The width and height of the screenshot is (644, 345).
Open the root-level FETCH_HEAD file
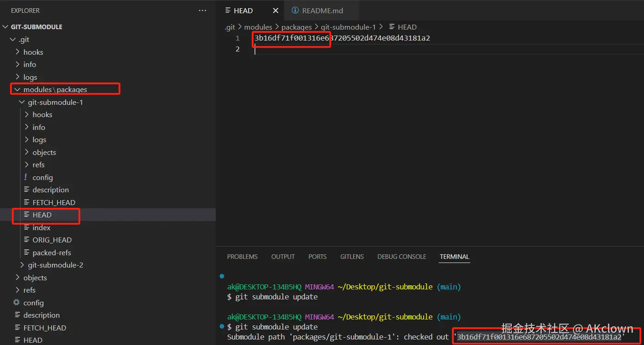tap(45, 328)
